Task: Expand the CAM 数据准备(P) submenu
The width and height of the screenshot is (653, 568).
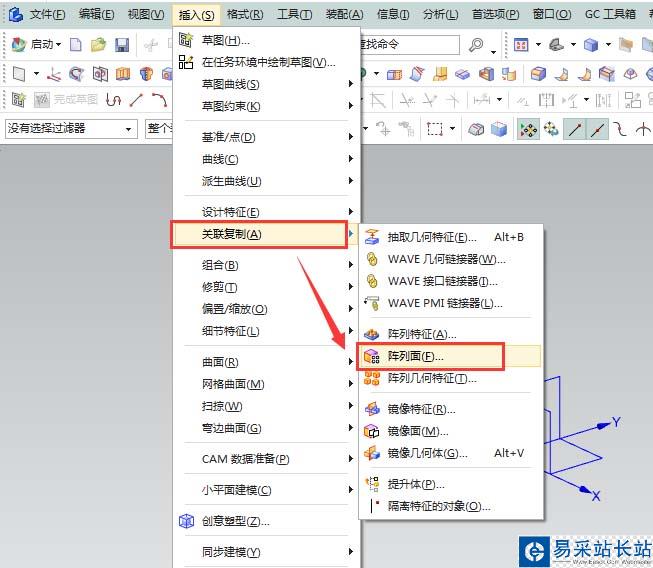Action: [x=266, y=459]
